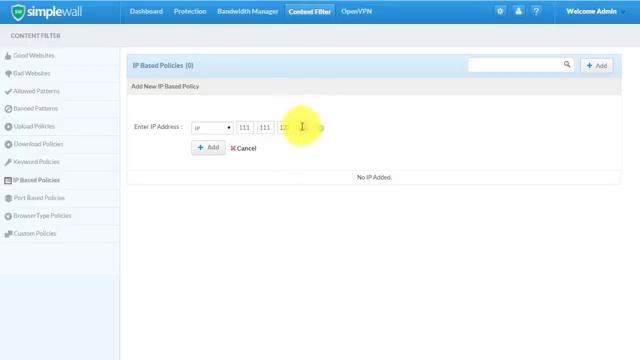This screenshot has width=640, height=360.
Task: Open help with the question mark icon
Action: tap(536, 11)
